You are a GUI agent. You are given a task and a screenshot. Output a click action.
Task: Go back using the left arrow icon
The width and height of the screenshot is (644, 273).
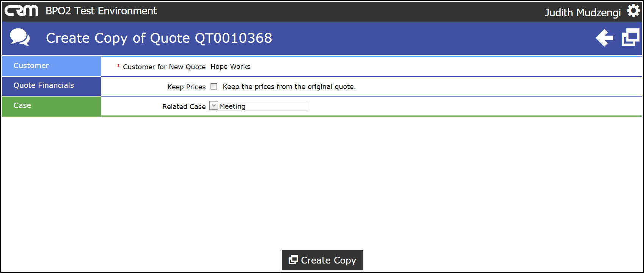coord(604,38)
